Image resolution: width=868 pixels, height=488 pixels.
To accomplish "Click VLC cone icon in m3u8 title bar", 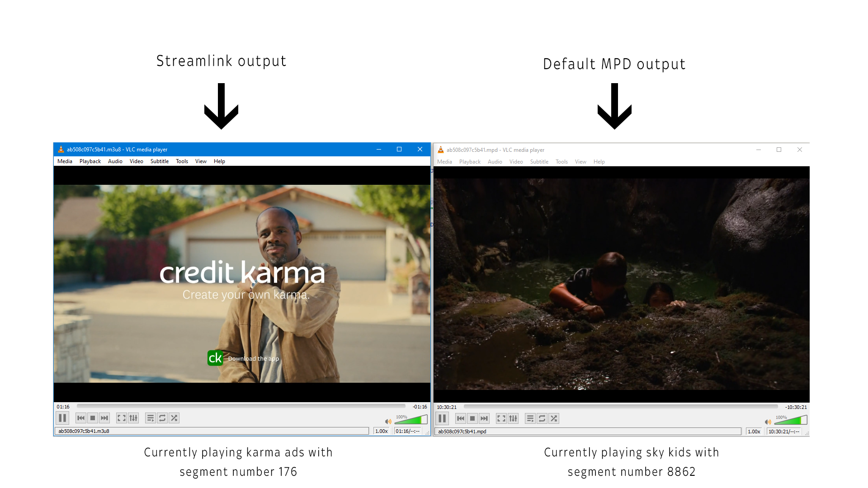I will tap(61, 149).
